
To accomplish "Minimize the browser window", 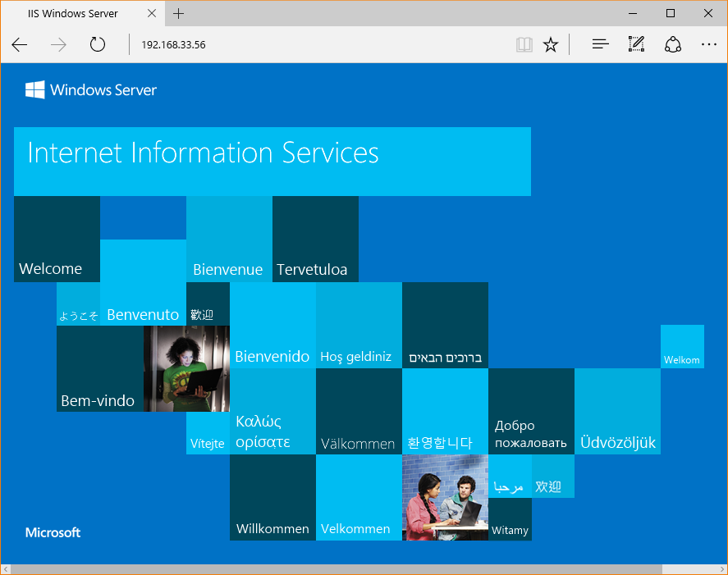I will click(x=632, y=13).
